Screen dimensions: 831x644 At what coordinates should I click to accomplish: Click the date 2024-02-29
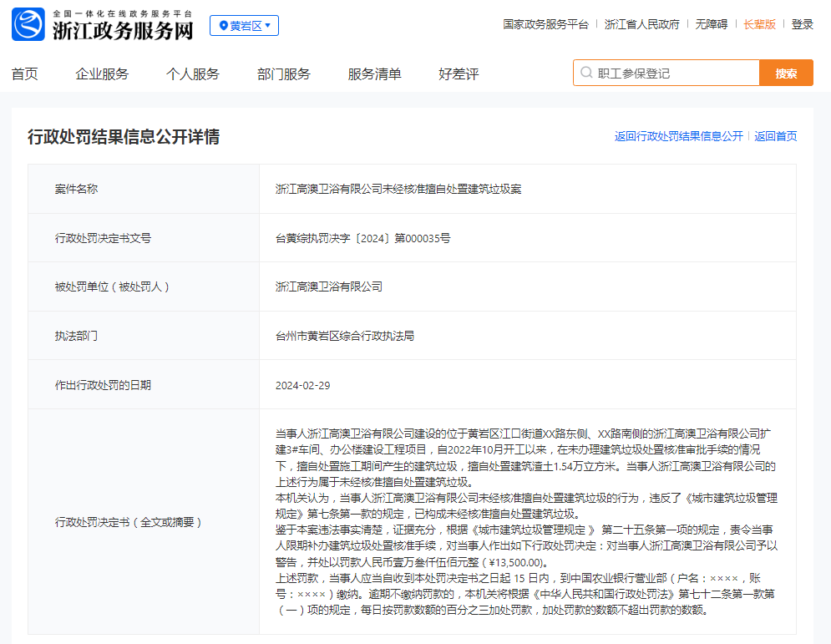302,385
